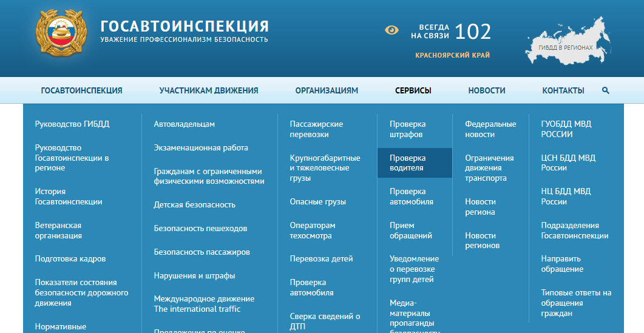
Task: Go to Автовладельцам section
Action: coord(184,124)
